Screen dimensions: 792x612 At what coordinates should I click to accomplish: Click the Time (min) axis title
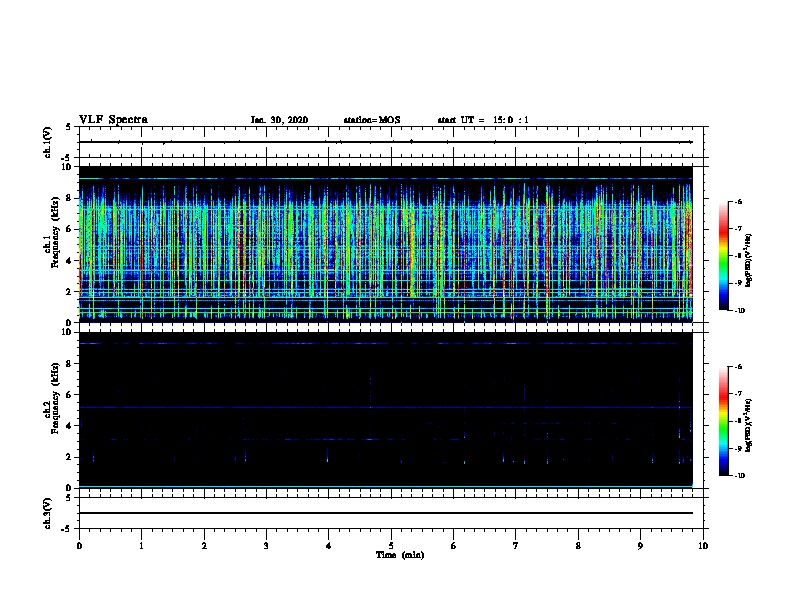coord(400,555)
